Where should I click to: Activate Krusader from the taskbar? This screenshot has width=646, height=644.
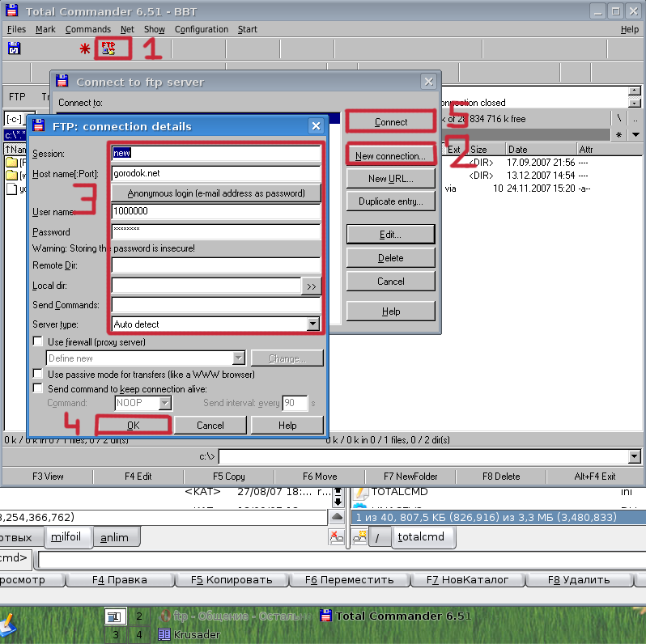pyautogui.click(x=189, y=634)
